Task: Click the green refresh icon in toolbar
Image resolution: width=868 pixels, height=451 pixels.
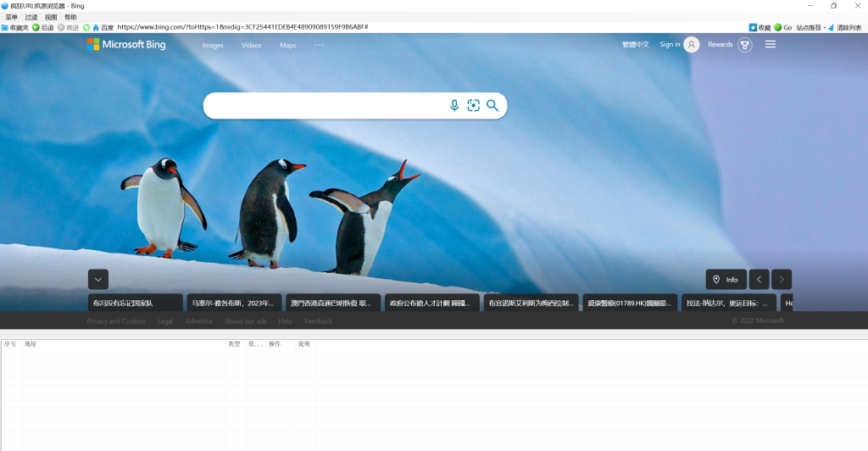Action: coord(86,27)
